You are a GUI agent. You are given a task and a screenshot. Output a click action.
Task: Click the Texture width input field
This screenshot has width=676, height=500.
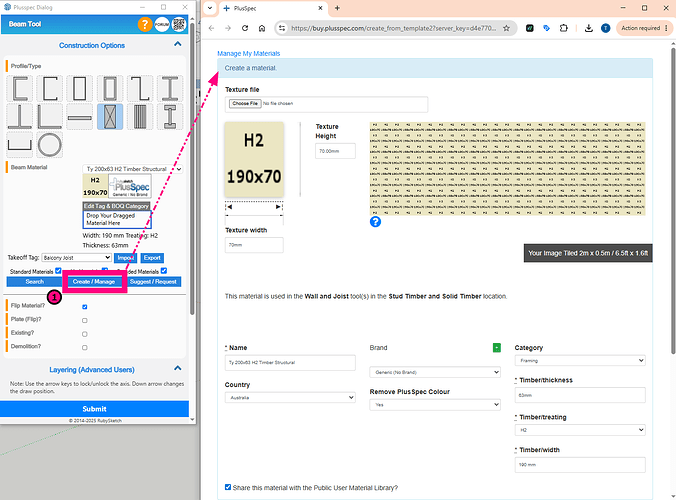pos(254,245)
